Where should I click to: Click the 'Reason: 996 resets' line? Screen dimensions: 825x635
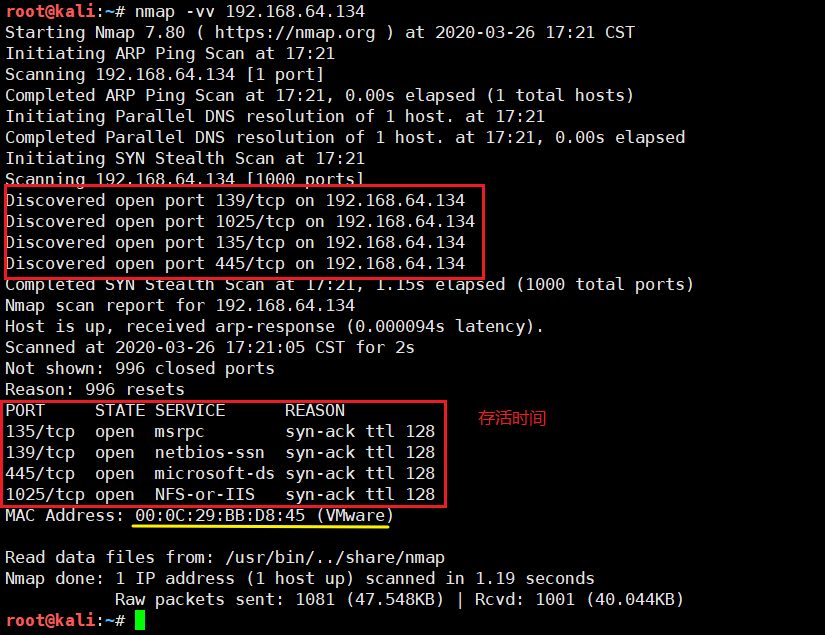point(95,390)
